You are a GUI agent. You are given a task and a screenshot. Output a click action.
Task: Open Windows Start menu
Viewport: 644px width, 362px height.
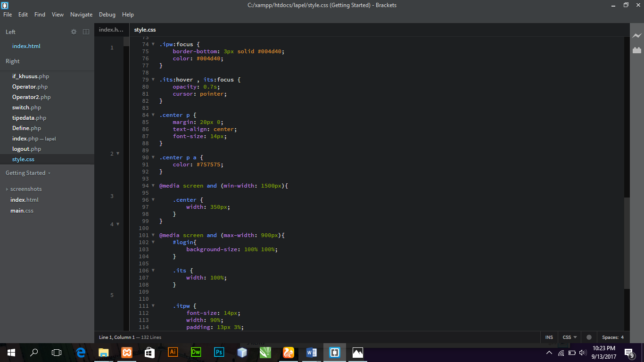11,353
